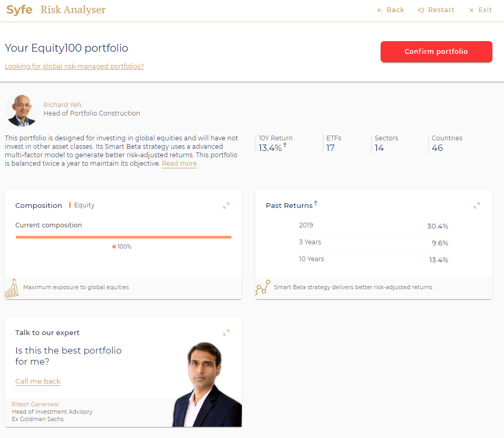The image size is (504, 438).
Task: Click the Current composition label
Action: click(x=49, y=225)
